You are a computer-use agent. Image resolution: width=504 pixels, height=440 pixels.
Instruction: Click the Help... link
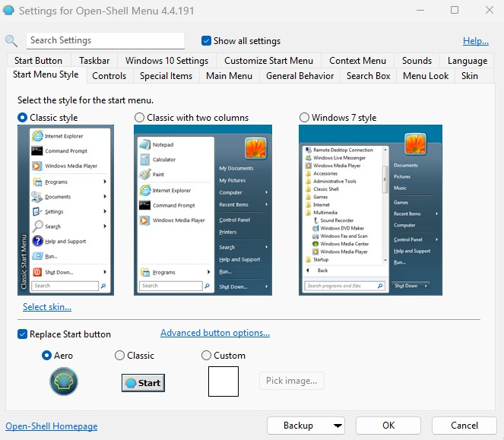click(x=476, y=41)
